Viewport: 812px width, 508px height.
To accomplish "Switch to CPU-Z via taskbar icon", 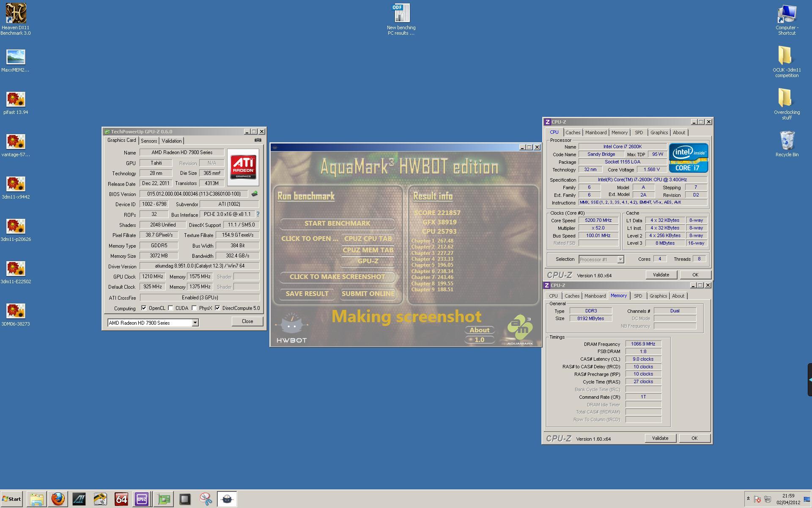I will click(x=142, y=499).
